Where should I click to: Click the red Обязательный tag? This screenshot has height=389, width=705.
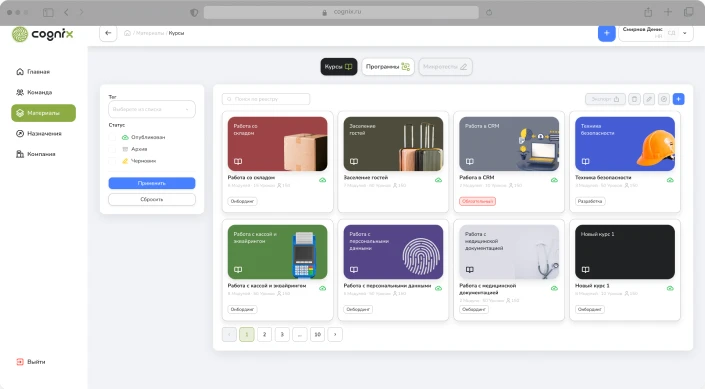(x=477, y=201)
